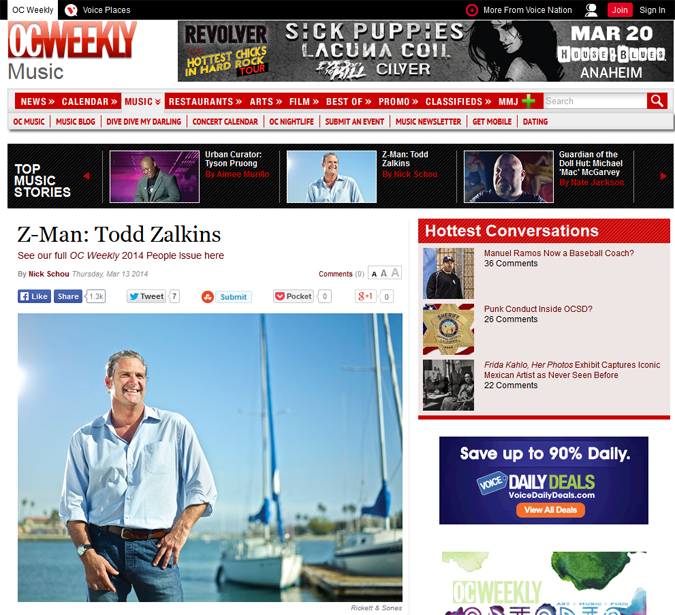Click the Voice Places logo icon

(71, 10)
